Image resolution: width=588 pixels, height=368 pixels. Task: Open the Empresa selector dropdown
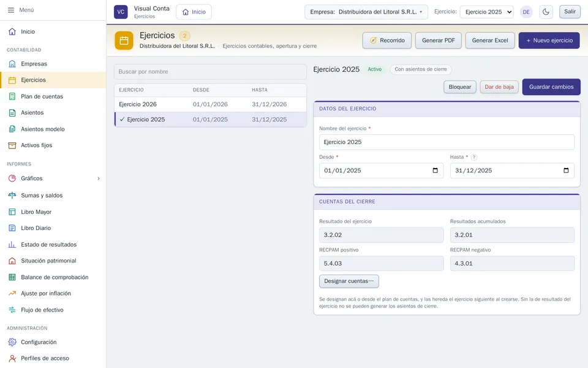366,12
